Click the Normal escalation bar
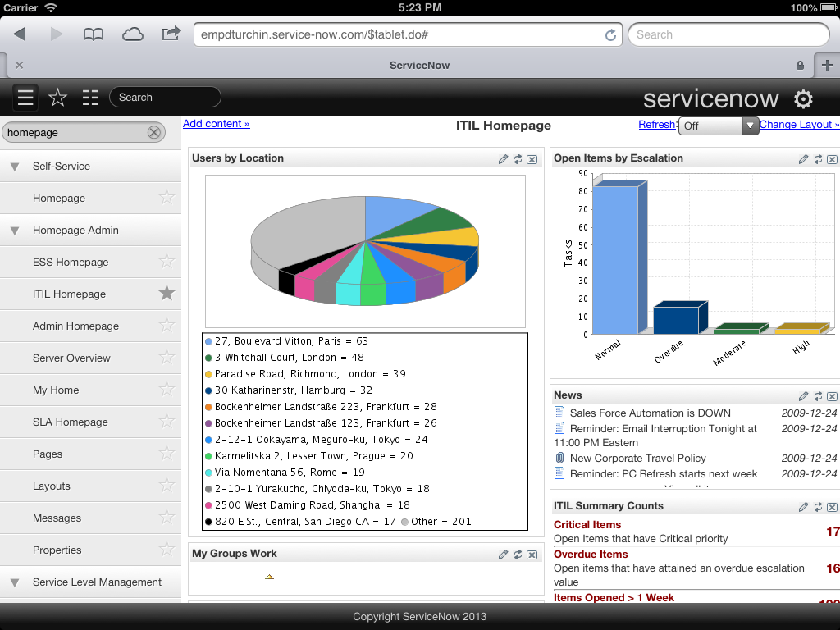The image size is (840, 630). (619, 258)
